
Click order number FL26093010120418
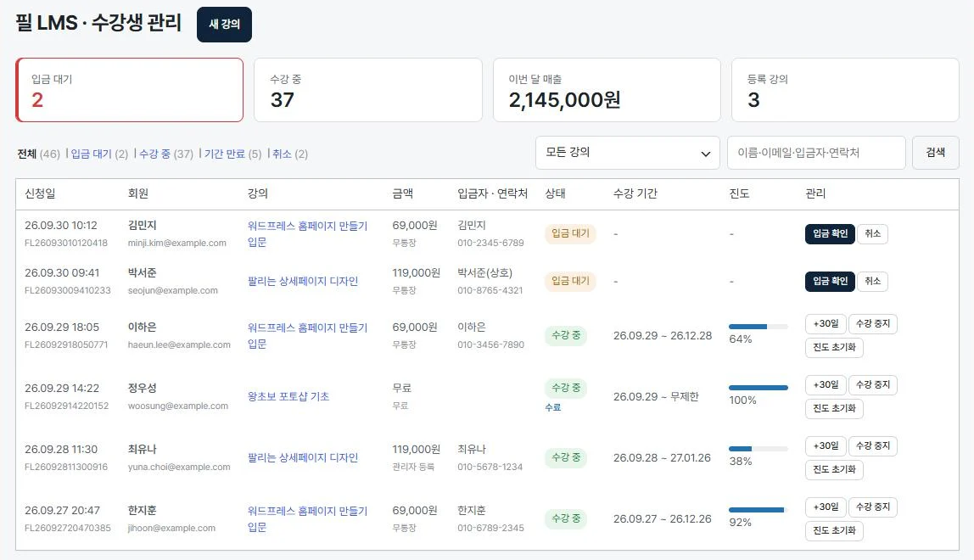tap(66, 243)
